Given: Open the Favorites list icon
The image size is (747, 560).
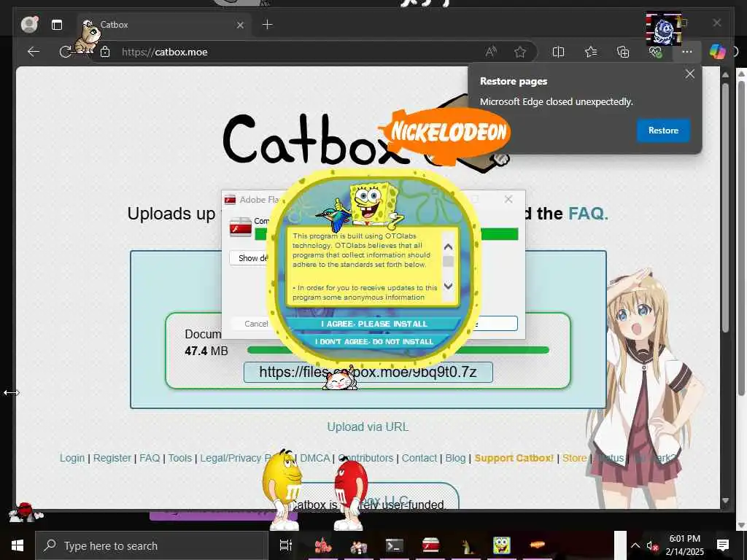Looking at the screenshot, I should pos(591,52).
